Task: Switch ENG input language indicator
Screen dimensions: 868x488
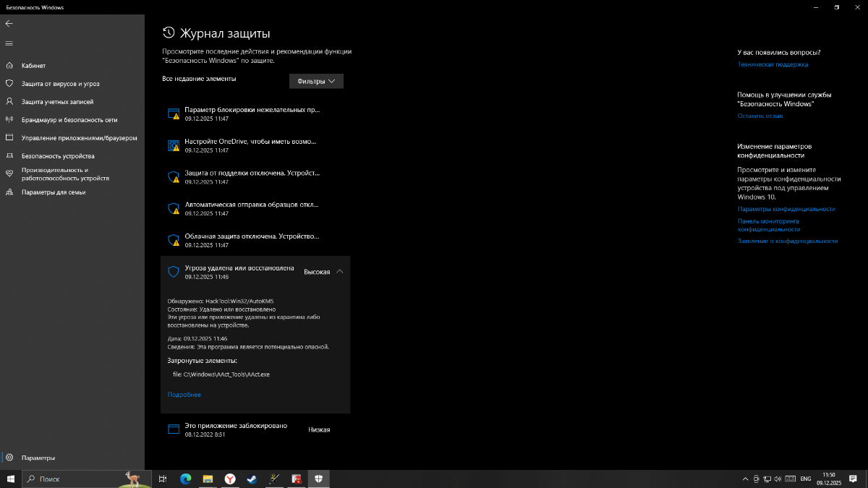Action: (x=805, y=479)
